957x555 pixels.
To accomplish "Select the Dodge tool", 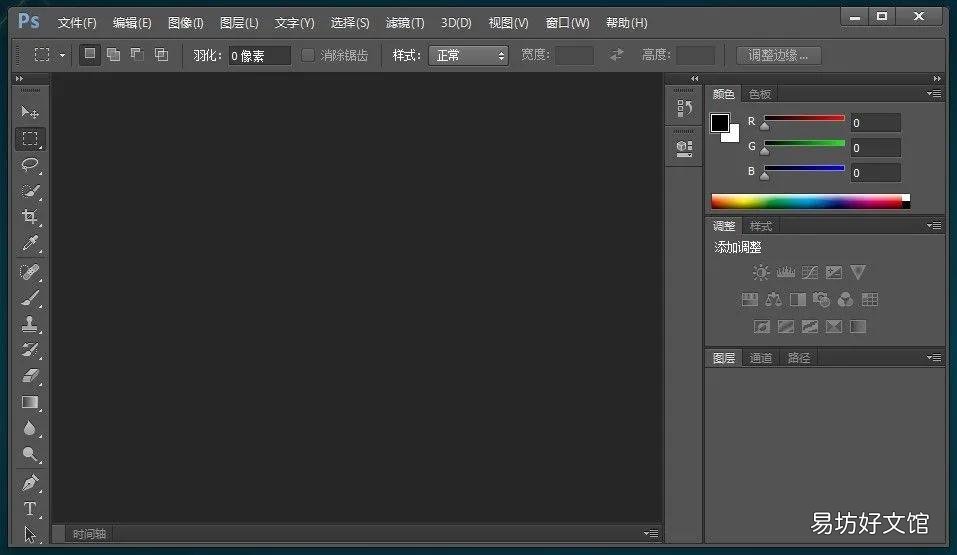I will point(29,454).
